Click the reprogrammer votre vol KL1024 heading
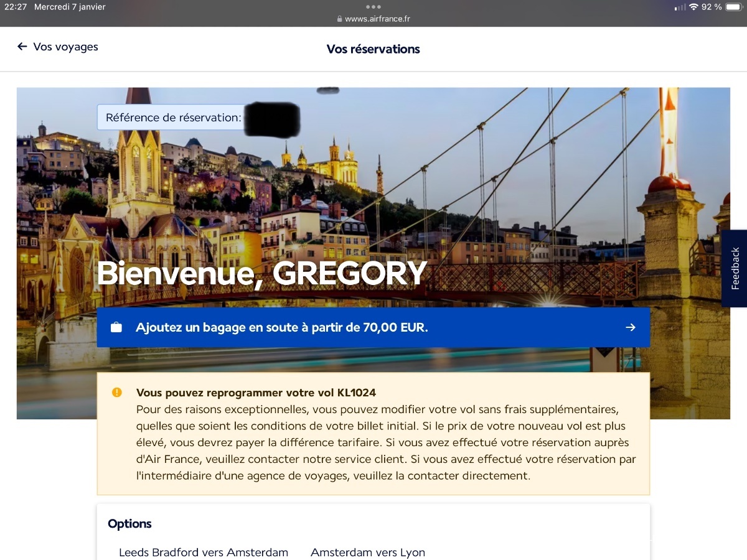The width and height of the screenshot is (747, 560). click(x=256, y=393)
